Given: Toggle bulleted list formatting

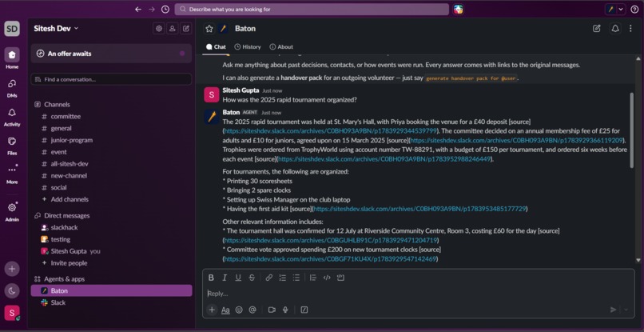Looking at the screenshot, I should pyautogui.click(x=296, y=278).
